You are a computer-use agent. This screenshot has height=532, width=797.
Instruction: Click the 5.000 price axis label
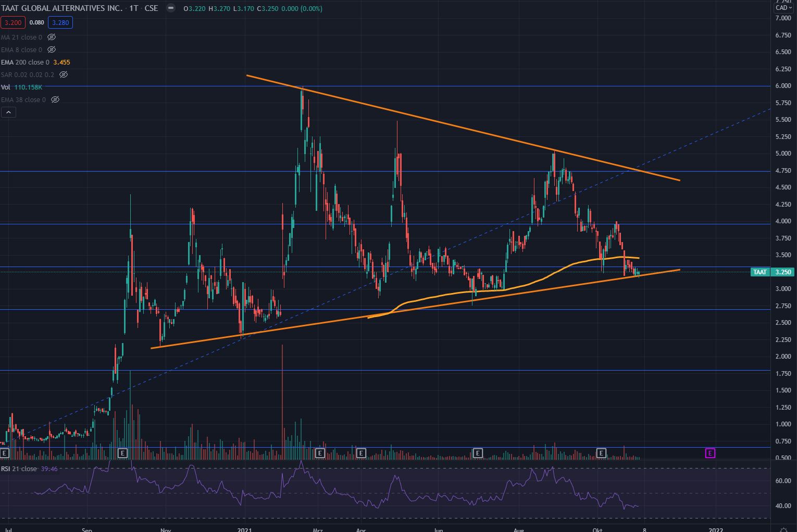(x=783, y=154)
